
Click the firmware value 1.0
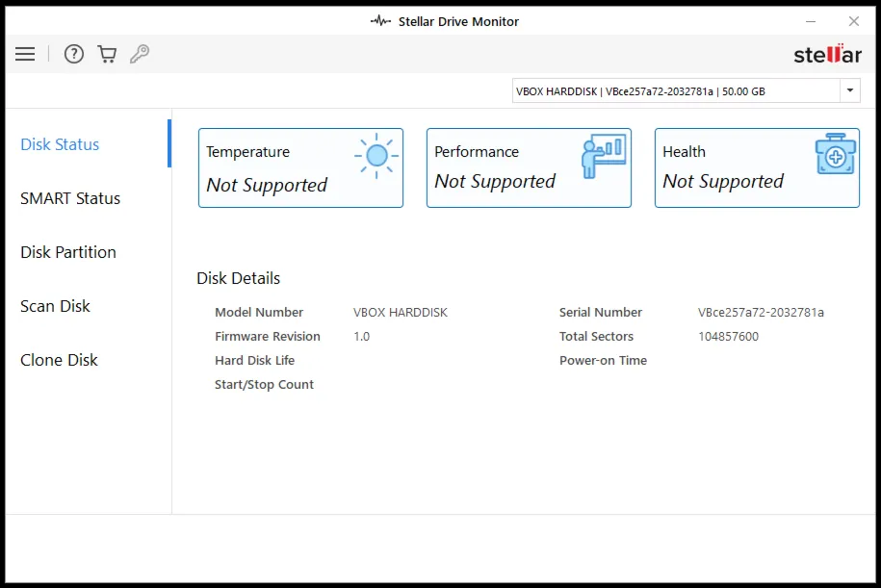pos(361,337)
